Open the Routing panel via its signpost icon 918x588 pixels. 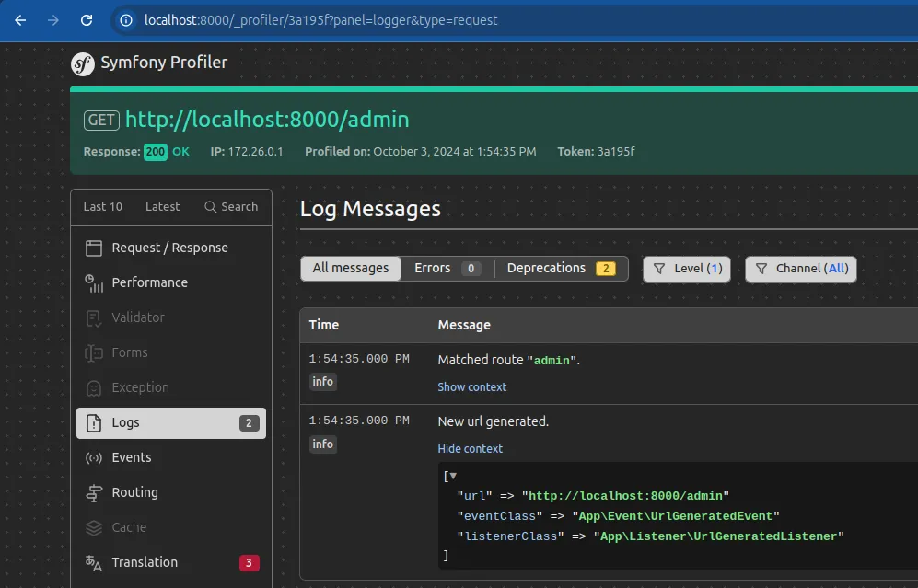95,492
